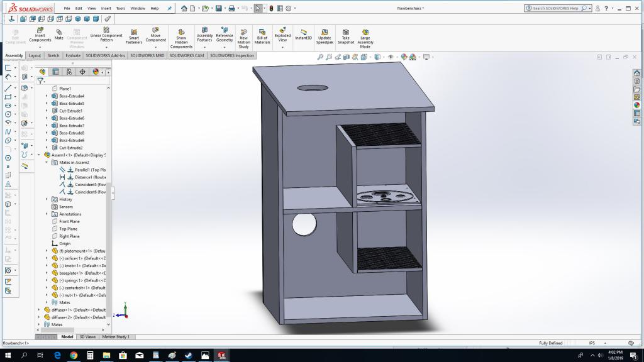Open the Exploded View dropdown arrow
The image size is (644, 362).
(x=282, y=47)
